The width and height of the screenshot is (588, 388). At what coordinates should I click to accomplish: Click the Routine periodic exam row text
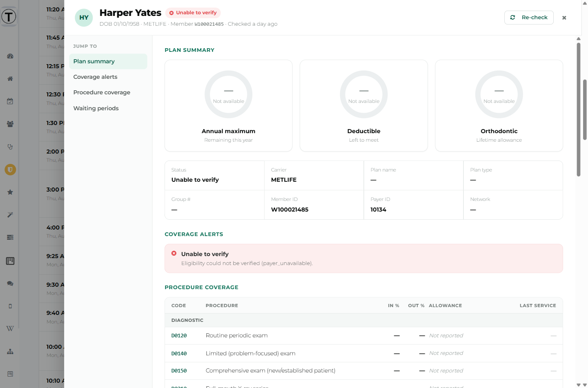[x=237, y=335]
